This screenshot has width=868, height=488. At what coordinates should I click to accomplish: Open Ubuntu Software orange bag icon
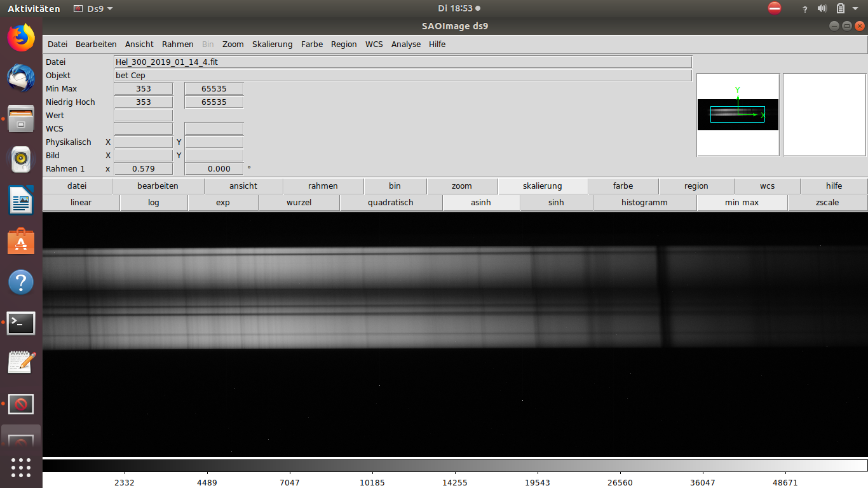(21, 241)
